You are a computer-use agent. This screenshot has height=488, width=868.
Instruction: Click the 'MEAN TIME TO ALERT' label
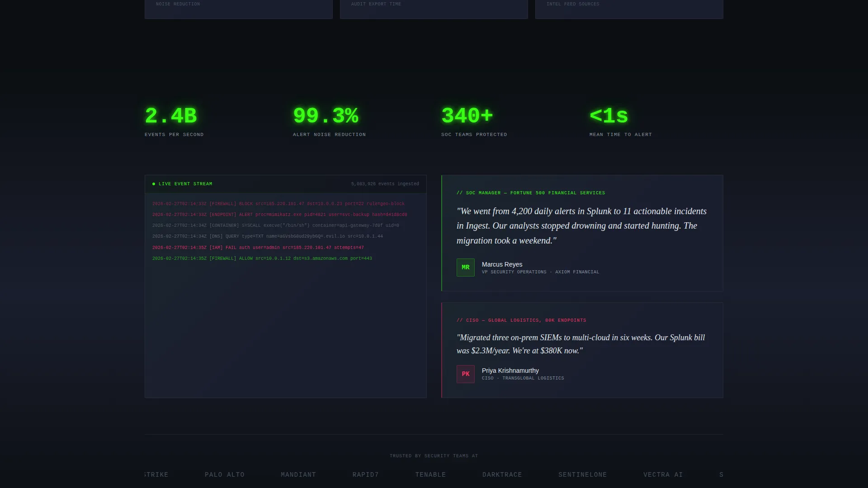click(621, 135)
